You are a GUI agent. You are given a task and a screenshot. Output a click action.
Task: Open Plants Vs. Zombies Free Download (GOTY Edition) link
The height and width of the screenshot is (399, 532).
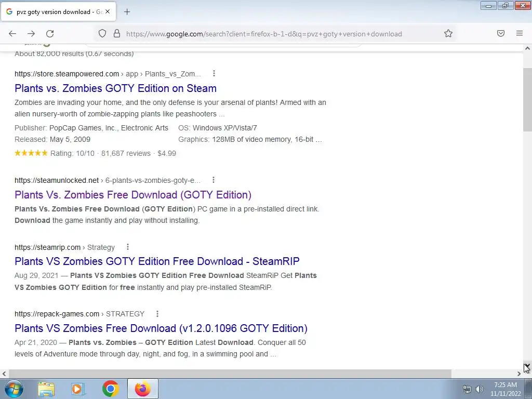(133, 195)
